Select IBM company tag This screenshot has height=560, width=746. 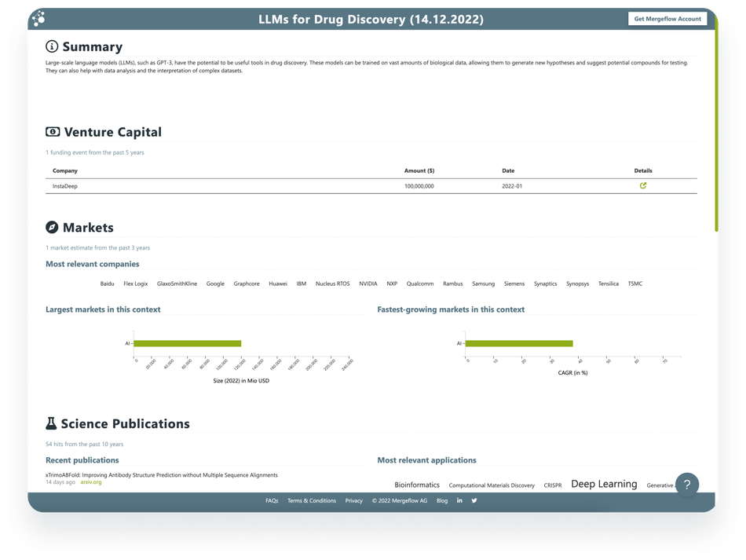[302, 284]
